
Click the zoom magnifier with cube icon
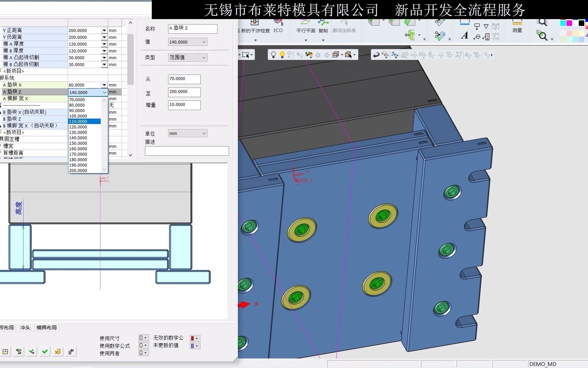[542, 35]
